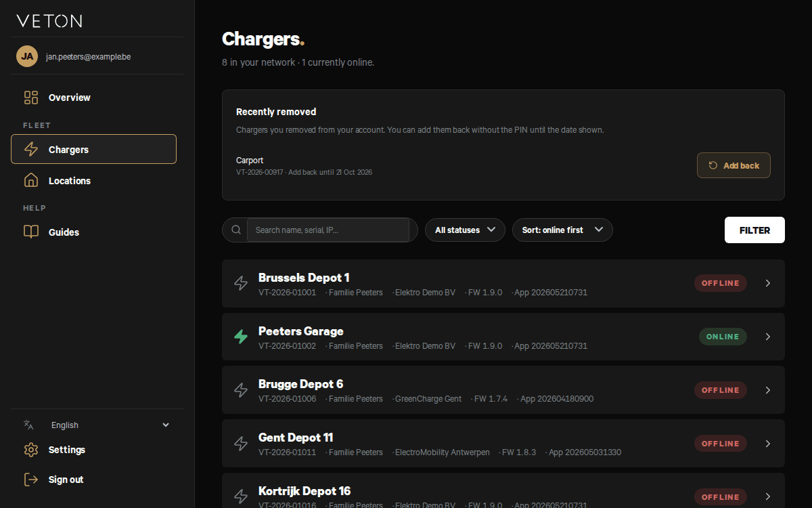Click the GreenCharge Gent installer text

pos(428,399)
